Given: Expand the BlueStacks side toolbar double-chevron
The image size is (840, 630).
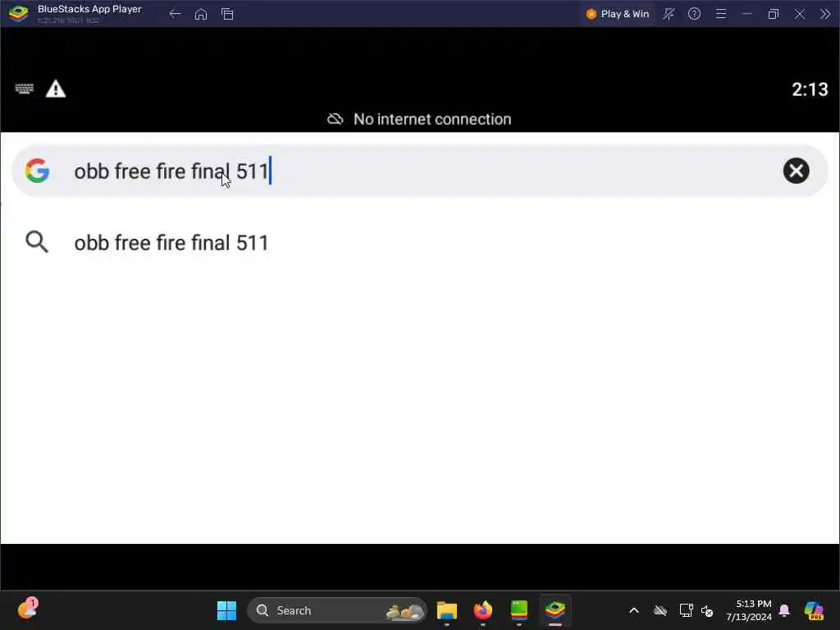Looking at the screenshot, I should [825, 14].
